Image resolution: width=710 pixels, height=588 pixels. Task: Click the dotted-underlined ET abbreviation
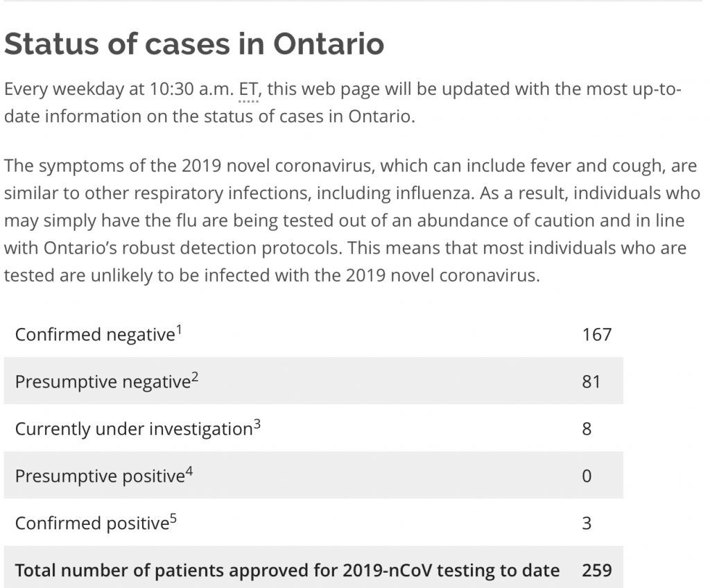tap(248, 89)
